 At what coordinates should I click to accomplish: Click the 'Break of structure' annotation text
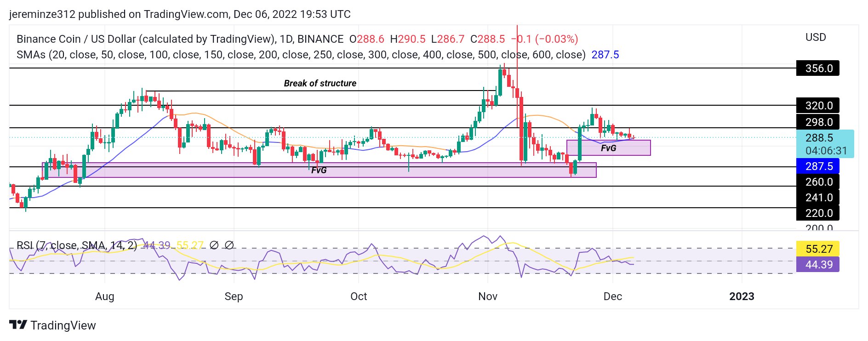point(320,83)
